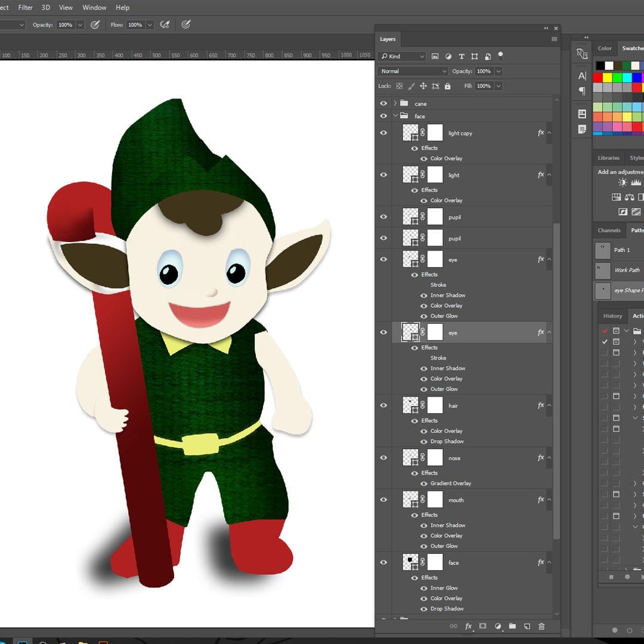Screen dimensions: 644x644
Task: Open the Kind filter dropdown
Action: click(401, 56)
